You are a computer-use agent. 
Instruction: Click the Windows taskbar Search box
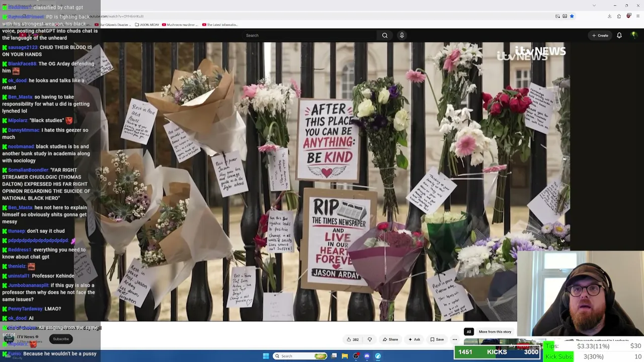(x=300, y=356)
